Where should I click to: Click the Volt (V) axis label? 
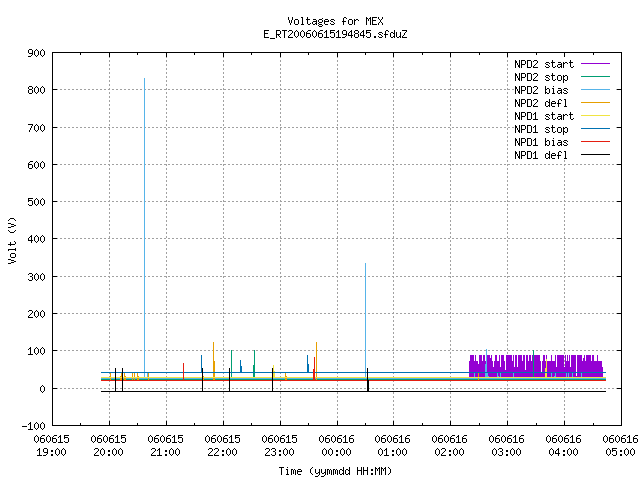[x=12, y=240]
